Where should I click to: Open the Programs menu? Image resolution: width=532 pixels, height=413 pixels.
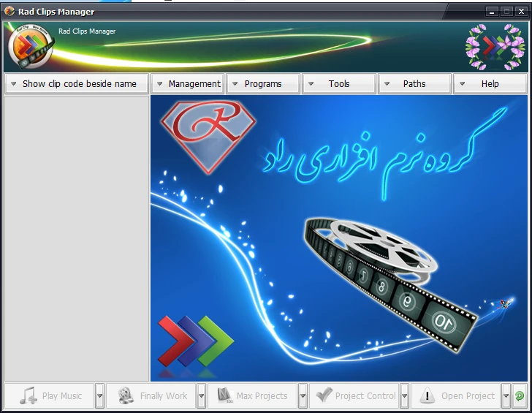(x=263, y=84)
